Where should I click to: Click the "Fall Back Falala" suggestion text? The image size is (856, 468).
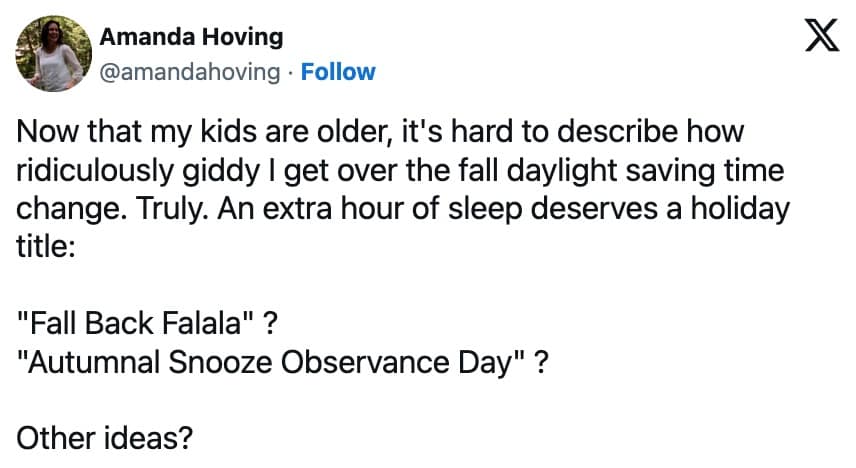[x=138, y=325]
